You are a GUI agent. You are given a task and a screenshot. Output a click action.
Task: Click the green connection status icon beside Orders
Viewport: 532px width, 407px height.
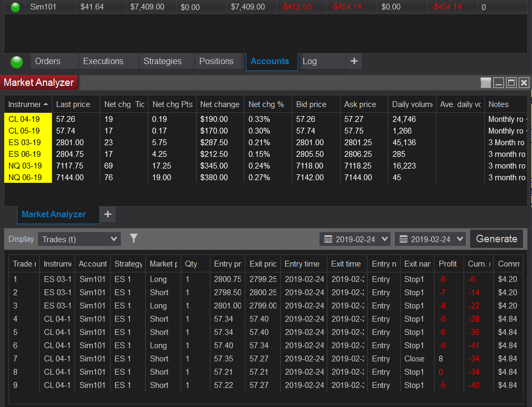[16, 62]
